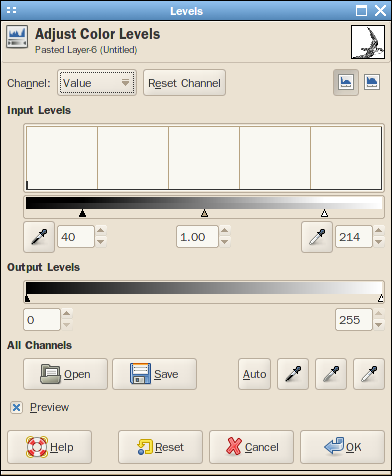Confirm levels with OK

pyautogui.click(x=342, y=447)
